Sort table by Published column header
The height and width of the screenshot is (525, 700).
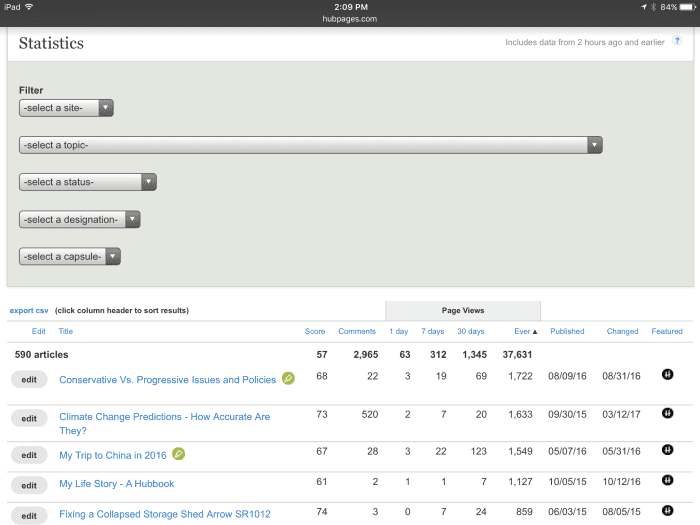[567, 331]
